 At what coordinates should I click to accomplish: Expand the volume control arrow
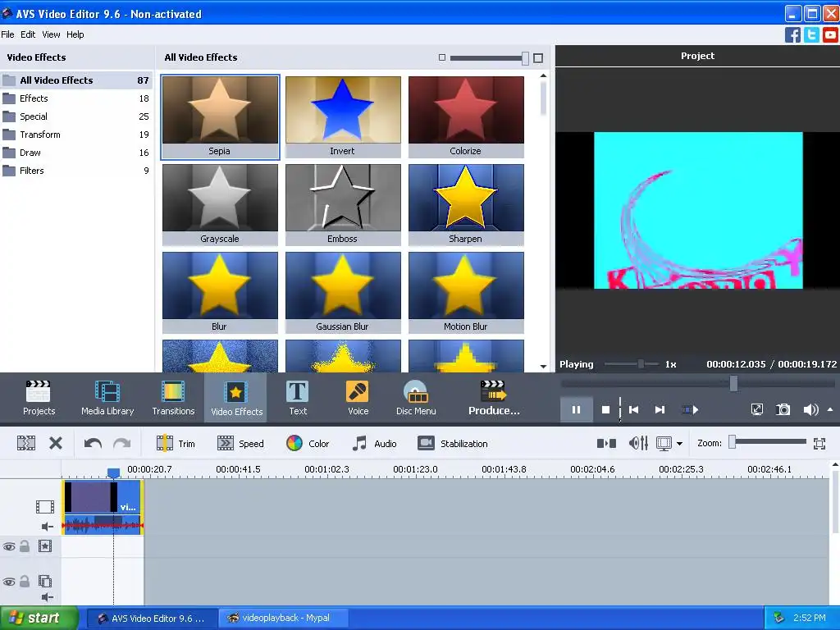(x=830, y=410)
